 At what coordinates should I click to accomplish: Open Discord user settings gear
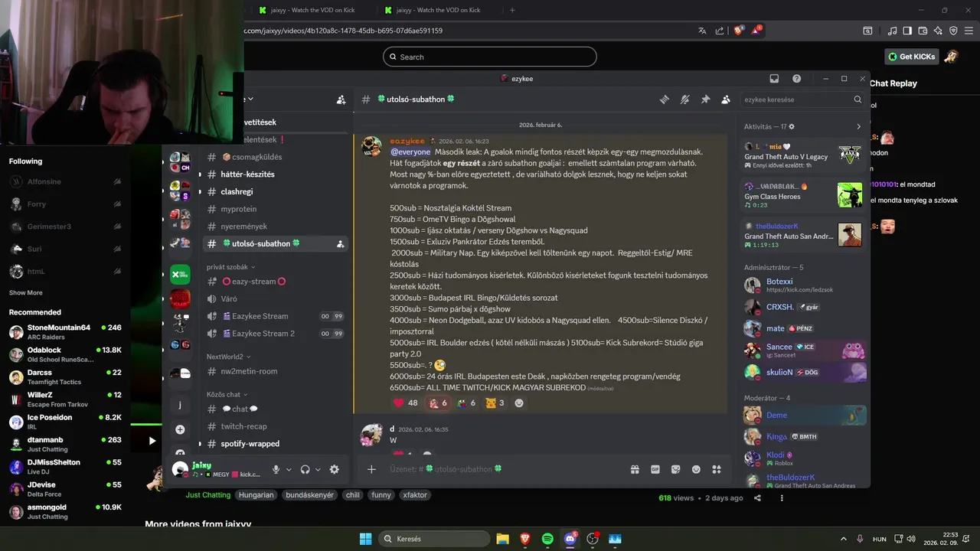[x=334, y=469]
